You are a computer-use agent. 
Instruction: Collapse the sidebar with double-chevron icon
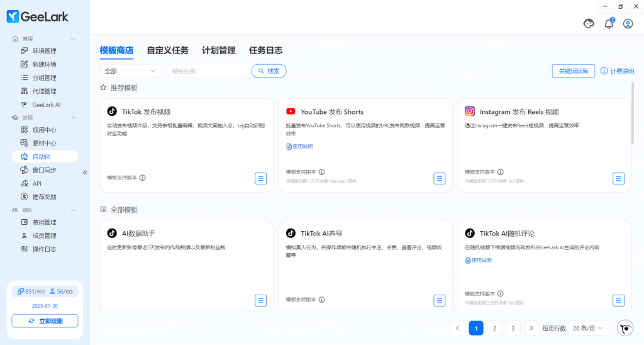tap(85, 172)
